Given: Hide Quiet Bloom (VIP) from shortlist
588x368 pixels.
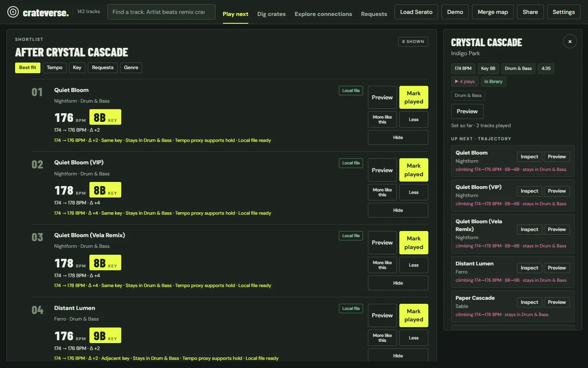Looking at the screenshot, I should (x=398, y=210).
